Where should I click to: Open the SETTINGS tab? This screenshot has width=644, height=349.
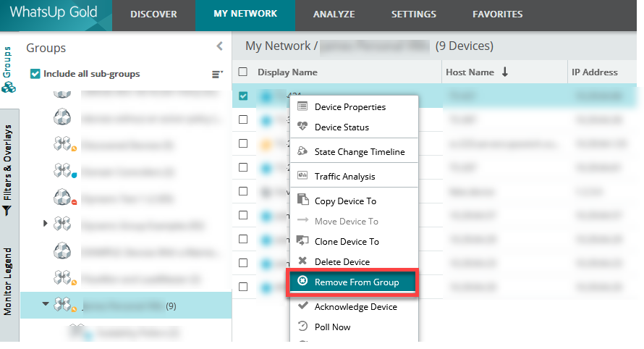414,14
